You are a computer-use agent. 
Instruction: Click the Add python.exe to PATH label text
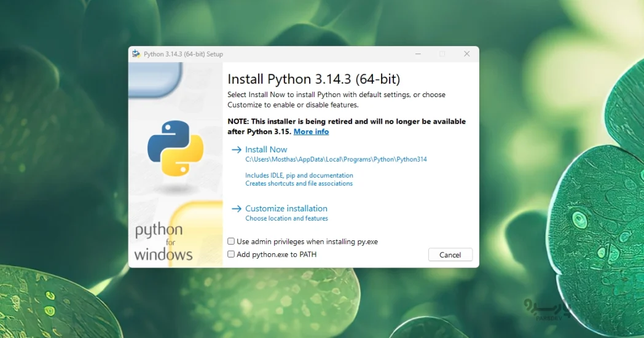point(277,254)
